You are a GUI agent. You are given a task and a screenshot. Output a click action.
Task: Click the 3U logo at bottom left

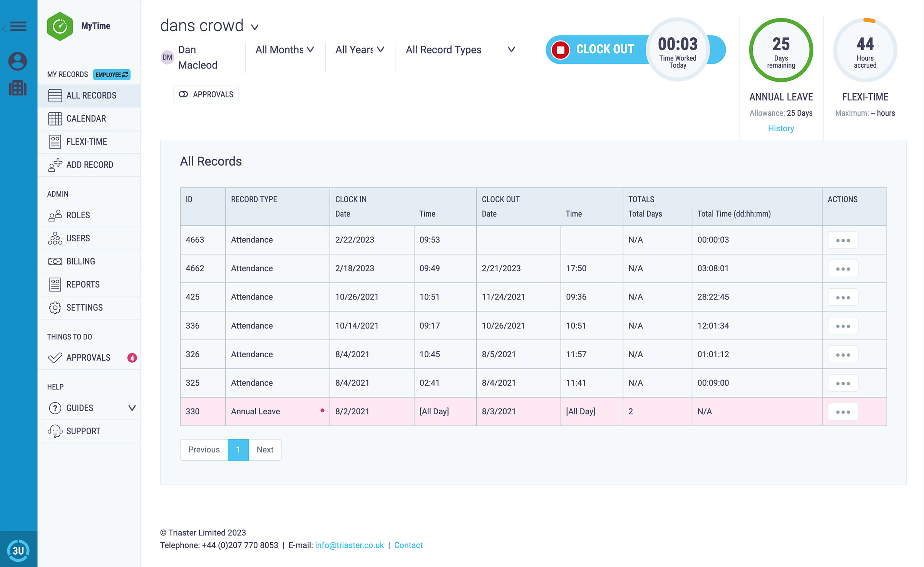[x=18, y=550]
